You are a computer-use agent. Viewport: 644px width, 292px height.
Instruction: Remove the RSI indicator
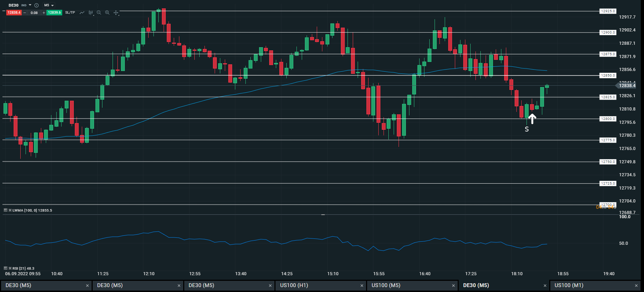coord(10,268)
